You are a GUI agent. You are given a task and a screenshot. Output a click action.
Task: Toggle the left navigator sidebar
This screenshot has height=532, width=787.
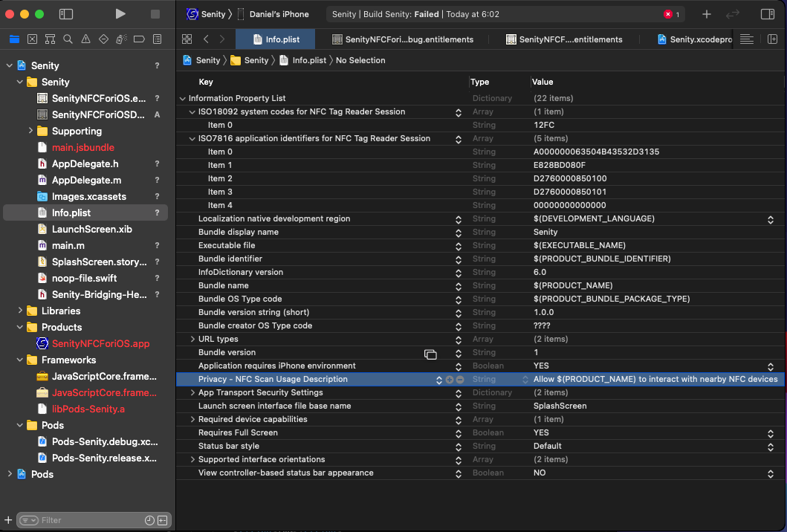(x=66, y=14)
